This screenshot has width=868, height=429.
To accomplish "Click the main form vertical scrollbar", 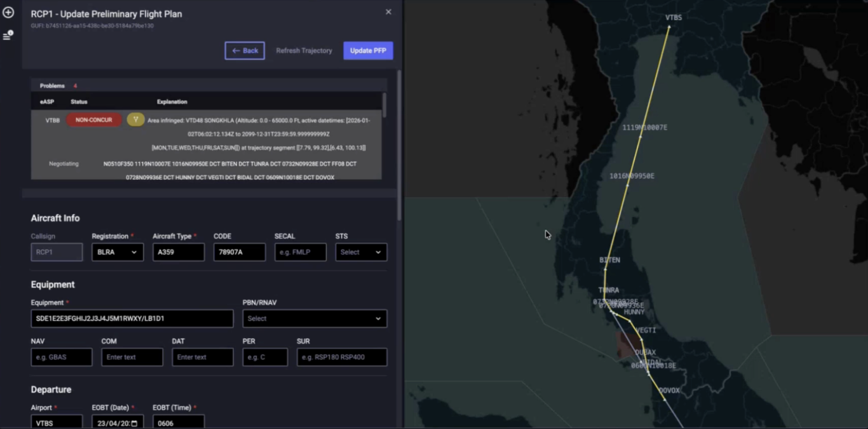I will click(399, 146).
